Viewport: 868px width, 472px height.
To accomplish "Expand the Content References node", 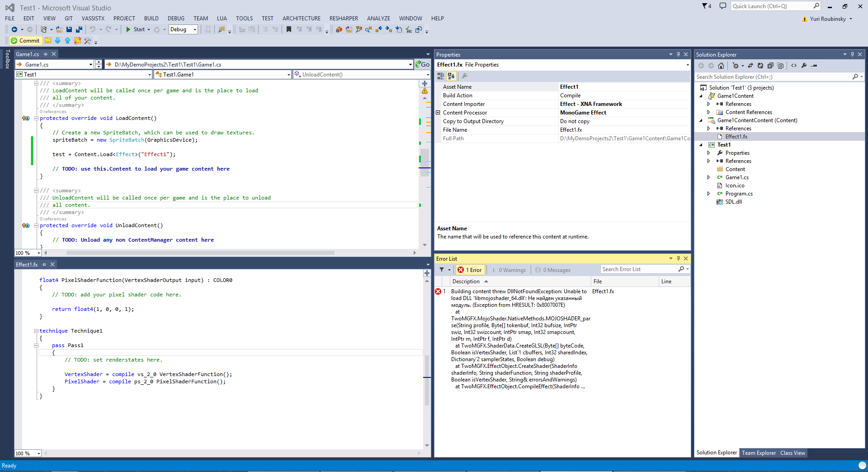I will tap(709, 112).
